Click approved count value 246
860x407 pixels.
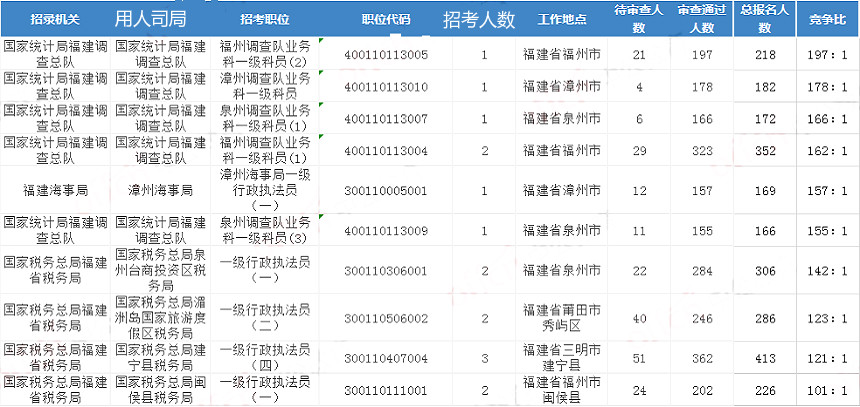pyautogui.click(x=702, y=319)
